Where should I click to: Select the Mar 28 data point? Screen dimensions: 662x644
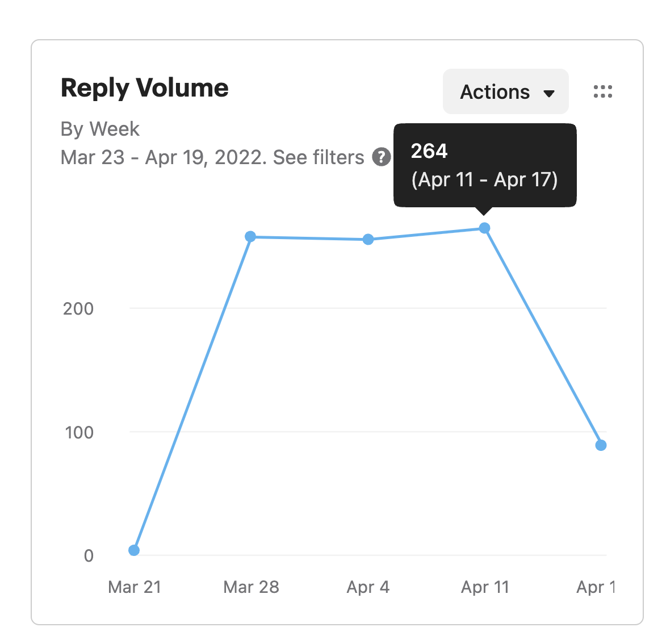[250, 236]
